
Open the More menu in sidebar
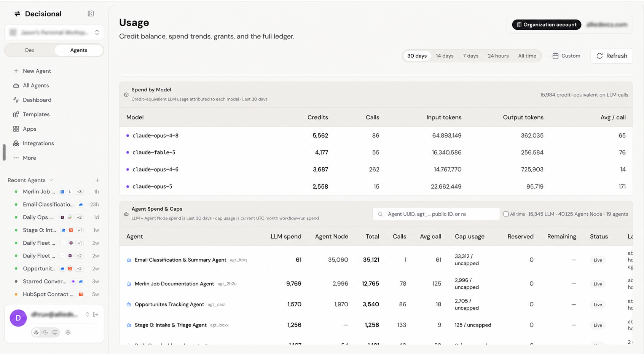(29, 158)
